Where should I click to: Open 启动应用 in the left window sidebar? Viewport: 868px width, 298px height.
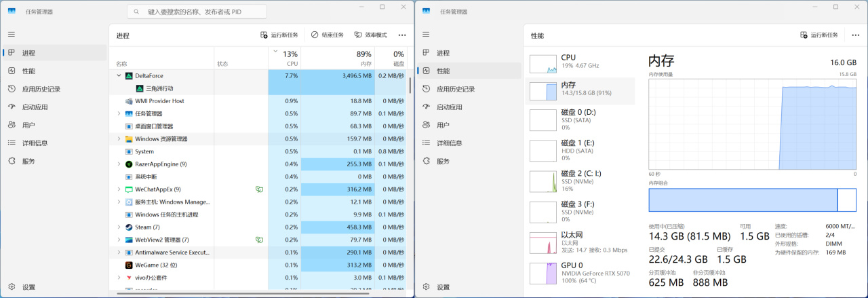click(x=54, y=107)
